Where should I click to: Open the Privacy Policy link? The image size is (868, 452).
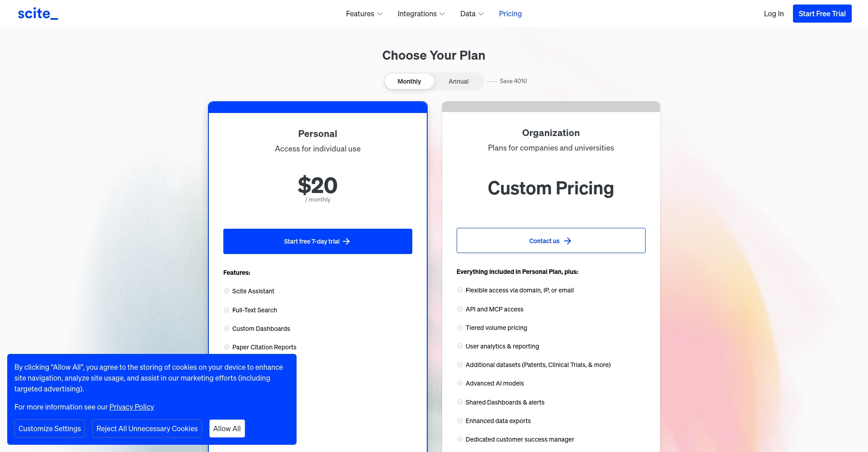pos(132,407)
